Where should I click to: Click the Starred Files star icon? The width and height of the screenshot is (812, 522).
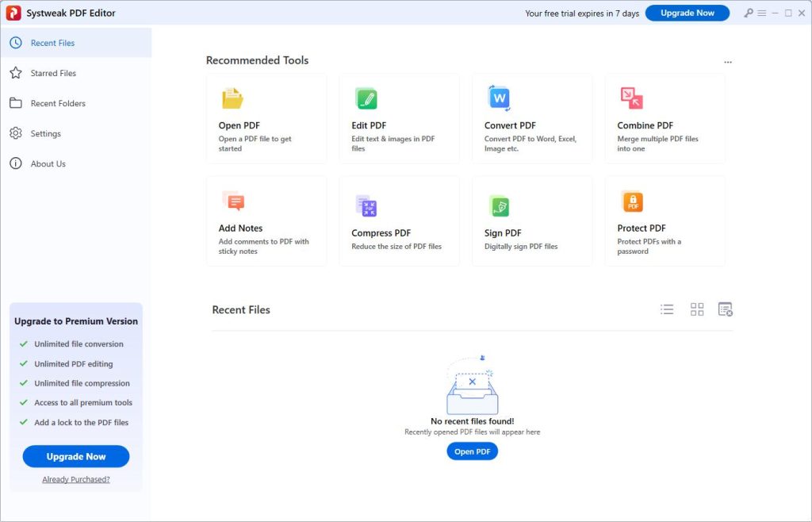tap(16, 72)
